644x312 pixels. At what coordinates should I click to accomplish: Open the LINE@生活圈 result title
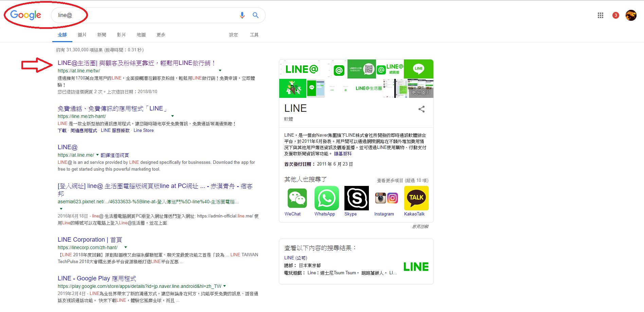[x=136, y=63]
